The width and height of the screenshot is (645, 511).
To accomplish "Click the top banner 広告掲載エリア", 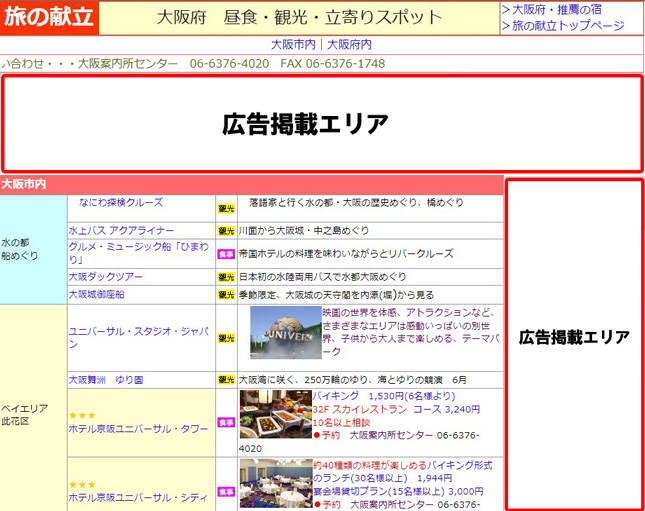I will (x=322, y=123).
